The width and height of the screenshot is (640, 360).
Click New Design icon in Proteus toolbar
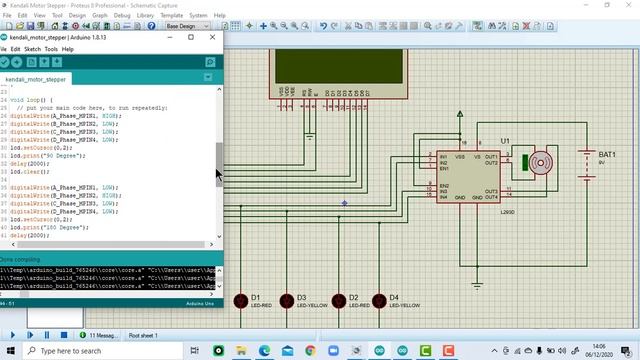click(x=9, y=26)
